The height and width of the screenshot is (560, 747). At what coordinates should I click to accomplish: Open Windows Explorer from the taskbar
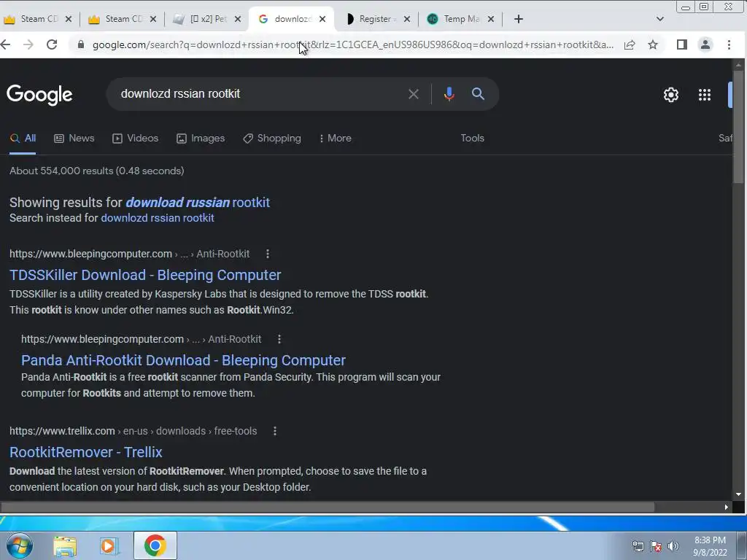65,546
